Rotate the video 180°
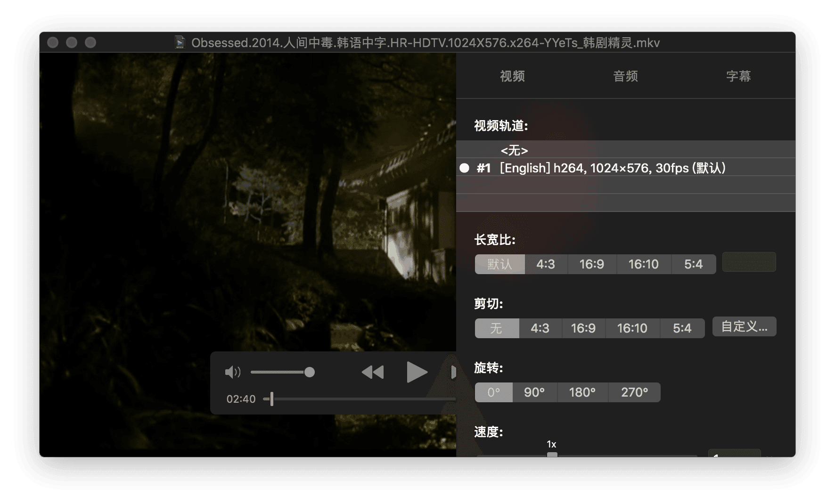The height and width of the screenshot is (504, 835). [582, 392]
